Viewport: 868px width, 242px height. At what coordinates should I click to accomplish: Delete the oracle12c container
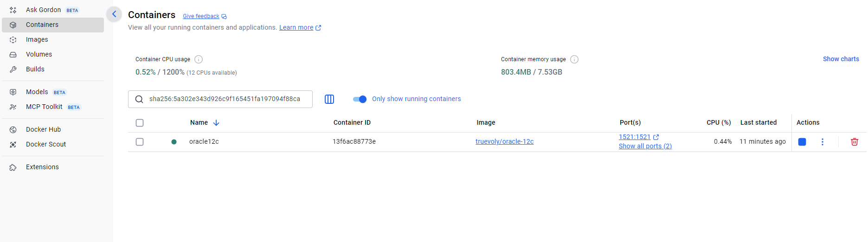855,142
